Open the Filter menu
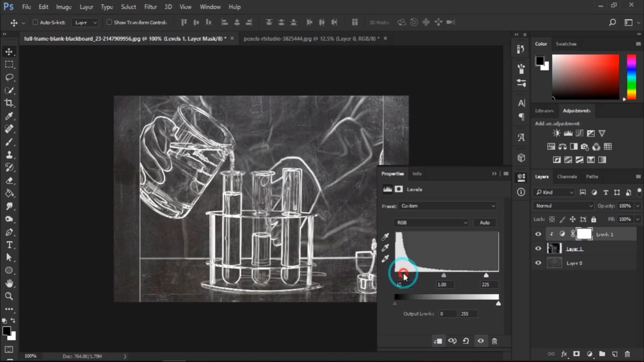Screen dimensions: 644x362 [x=150, y=7]
